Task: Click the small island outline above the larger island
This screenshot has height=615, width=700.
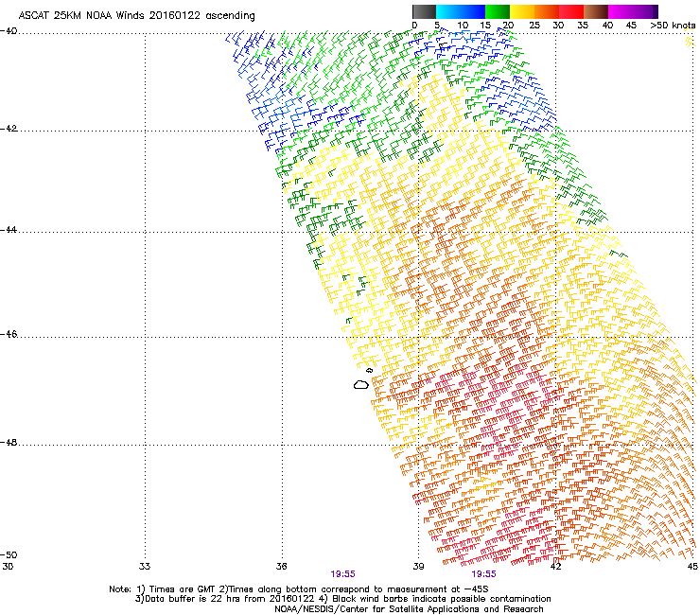Action: click(369, 370)
